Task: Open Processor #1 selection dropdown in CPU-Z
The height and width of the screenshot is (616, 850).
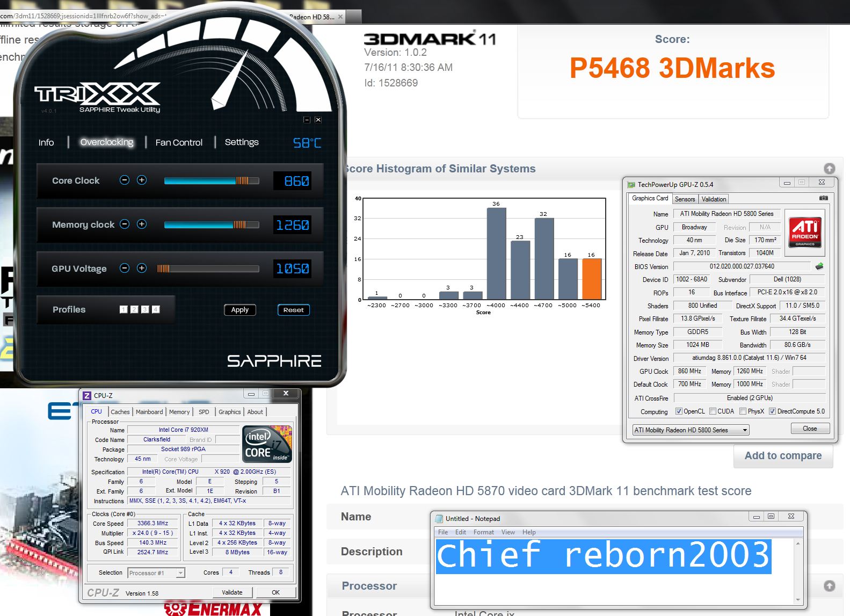Action: [x=156, y=573]
